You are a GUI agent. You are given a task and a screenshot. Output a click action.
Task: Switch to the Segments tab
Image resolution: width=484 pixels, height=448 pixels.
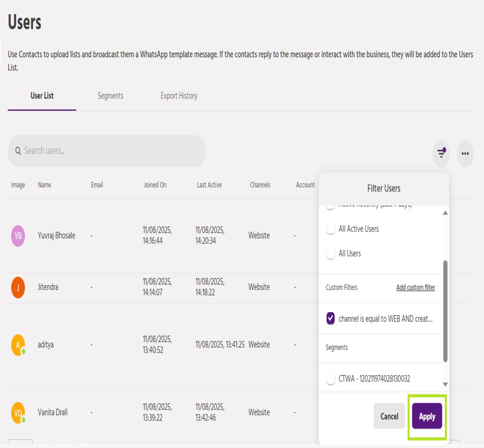(111, 96)
